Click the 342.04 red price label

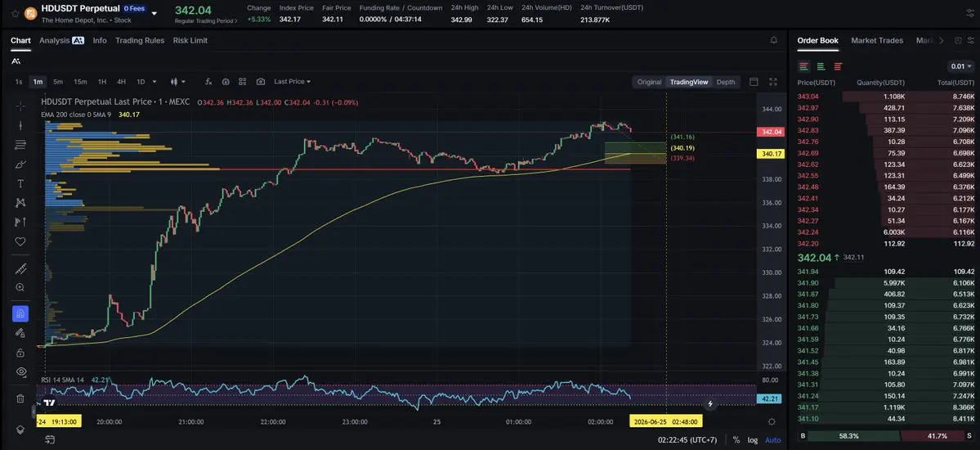point(771,132)
